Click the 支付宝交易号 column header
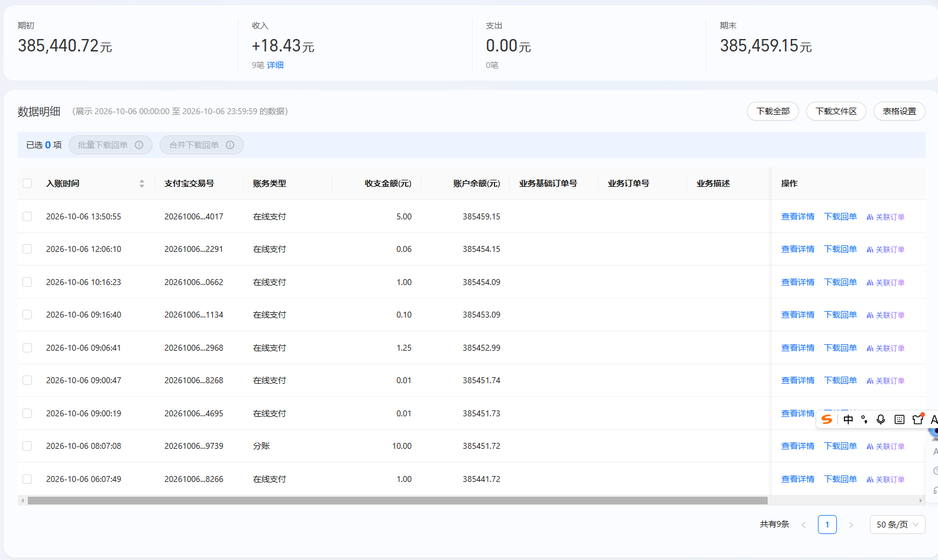Screen dimensions: 938x560 click(189, 183)
